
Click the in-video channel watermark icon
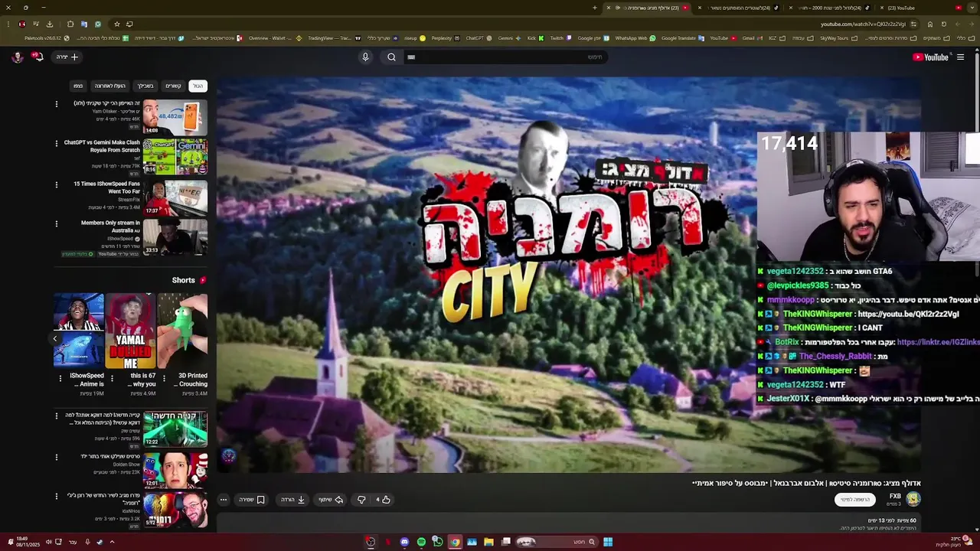pyautogui.click(x=228, y=457)
